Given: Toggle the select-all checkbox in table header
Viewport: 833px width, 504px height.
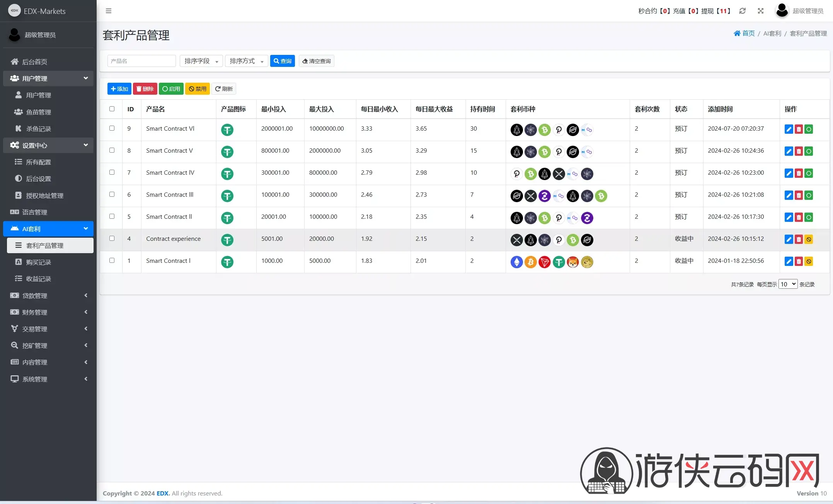Looking at the screenshot, I should [112, 109].
